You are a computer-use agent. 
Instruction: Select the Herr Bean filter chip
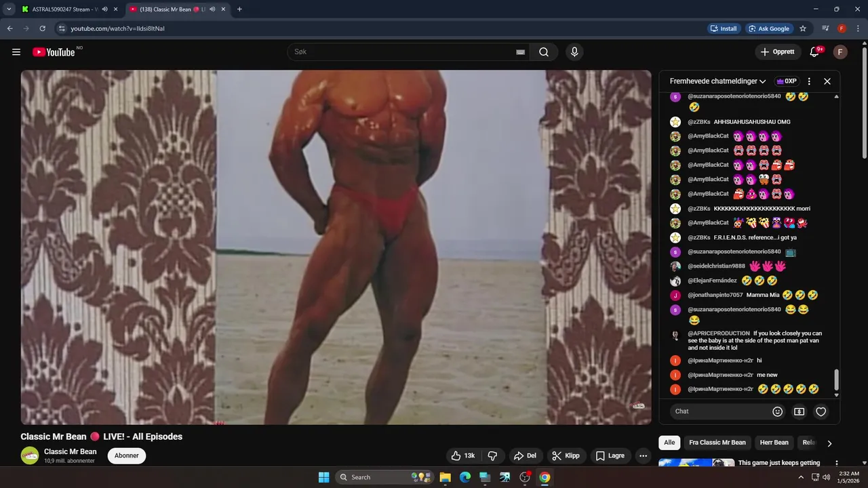tap(774, 443)
